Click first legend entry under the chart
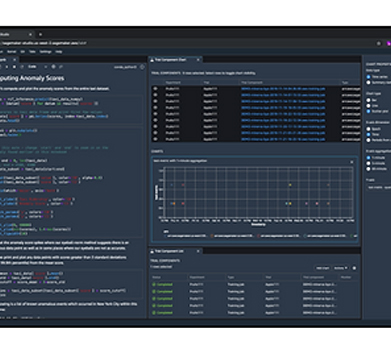The image size is (391, 362). [x=187, y=236]
